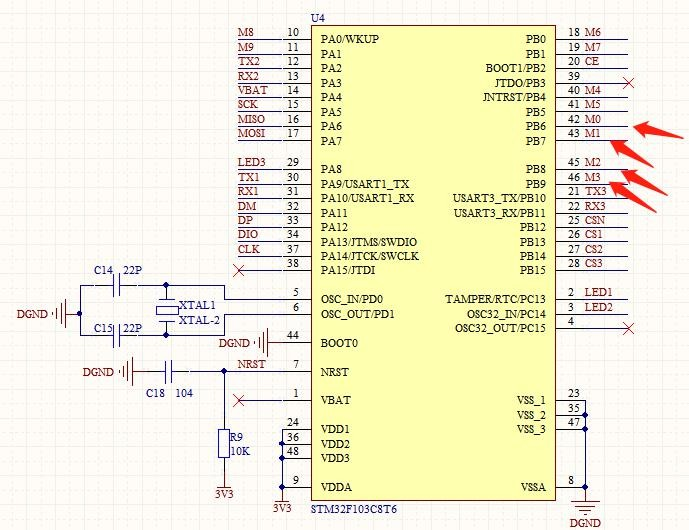Viewport: 689px width, 530px height.
Task: Click the VSSA pin name
Action: (533, 487)
